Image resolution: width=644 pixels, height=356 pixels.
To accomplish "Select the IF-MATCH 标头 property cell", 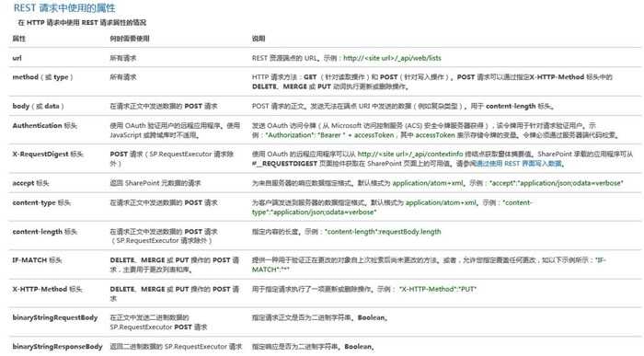I will click(37, 260).
